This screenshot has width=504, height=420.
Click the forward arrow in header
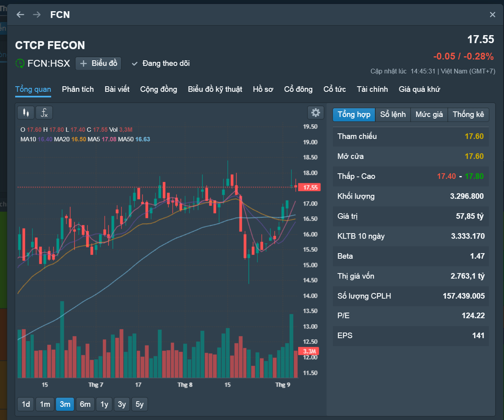point(37,15)
